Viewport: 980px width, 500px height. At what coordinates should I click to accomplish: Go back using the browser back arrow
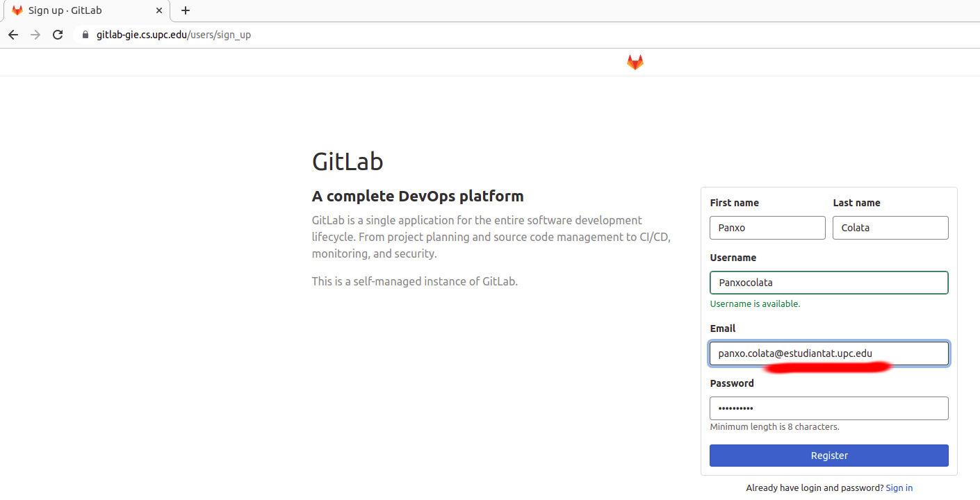pos(13,35)
